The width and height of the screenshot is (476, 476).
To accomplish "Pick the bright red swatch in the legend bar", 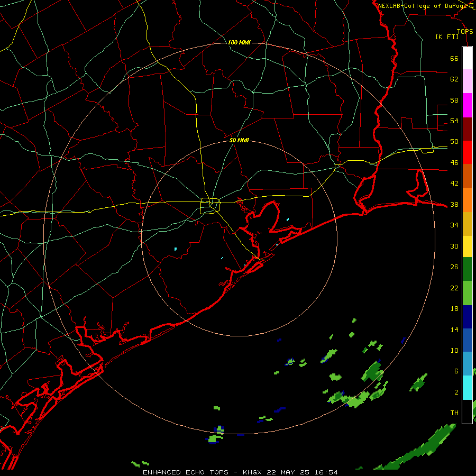I will tap(467, 152).
